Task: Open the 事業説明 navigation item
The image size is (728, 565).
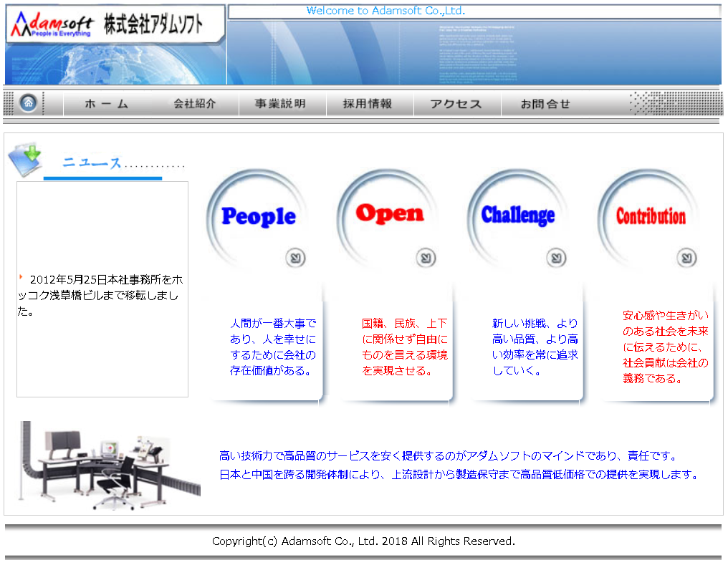Action: 281,104
